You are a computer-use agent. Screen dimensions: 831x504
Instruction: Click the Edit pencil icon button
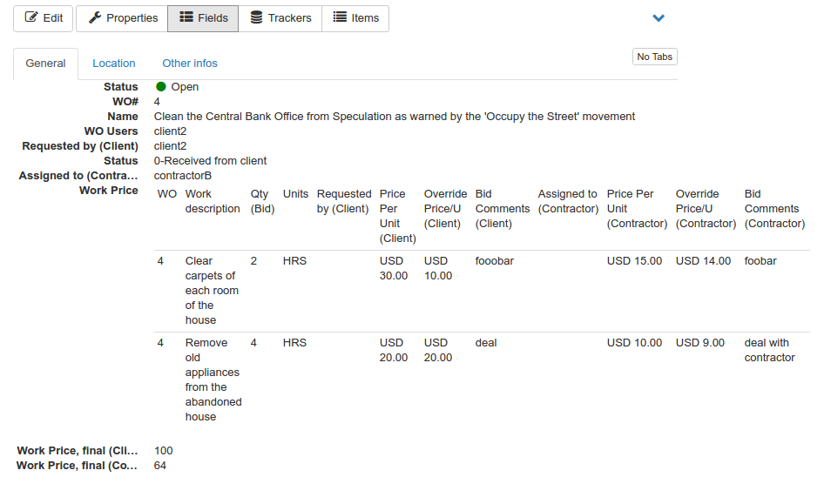pos(44,18)
